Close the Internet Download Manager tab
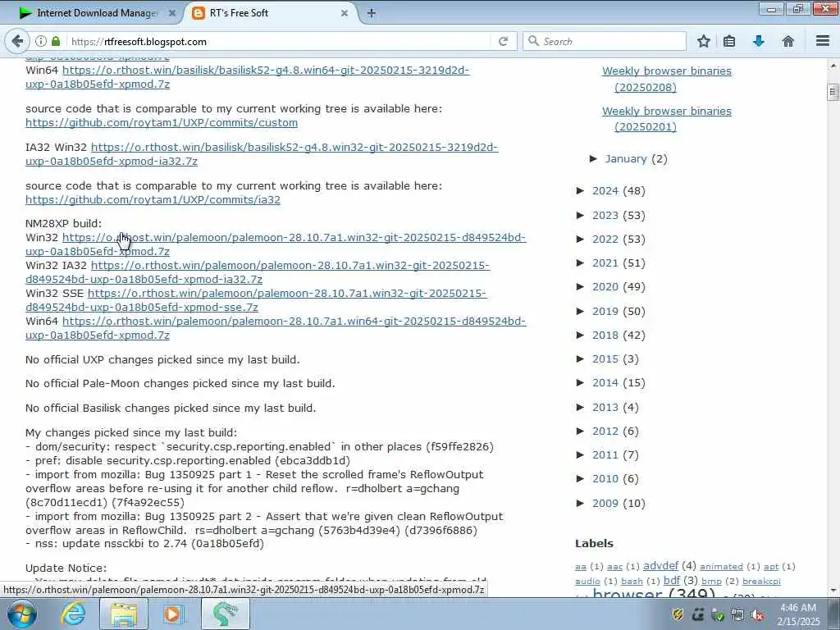Image resolution: width=840 pixels, height=630 pixels. coord(172,13)
